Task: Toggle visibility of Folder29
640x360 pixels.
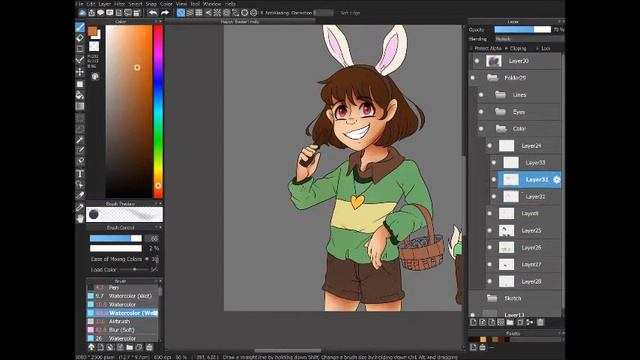Action: click(x=473, y=78)
